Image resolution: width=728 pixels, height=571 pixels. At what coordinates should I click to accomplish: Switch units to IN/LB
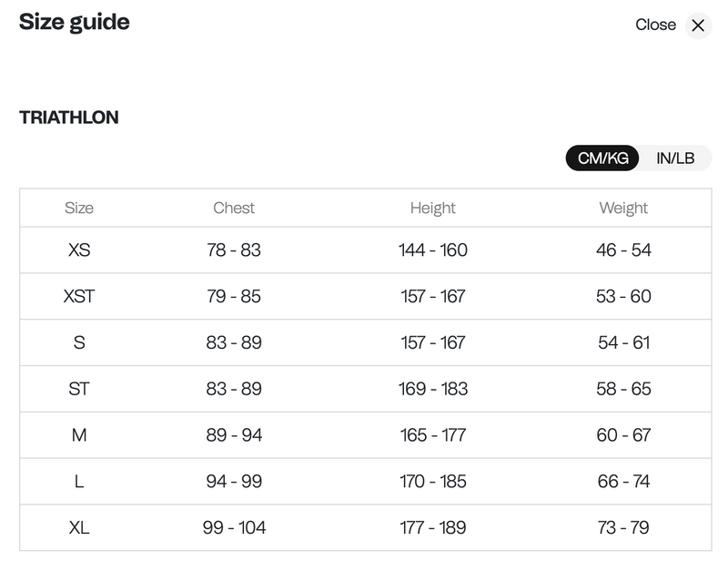(x=675, y=158)
